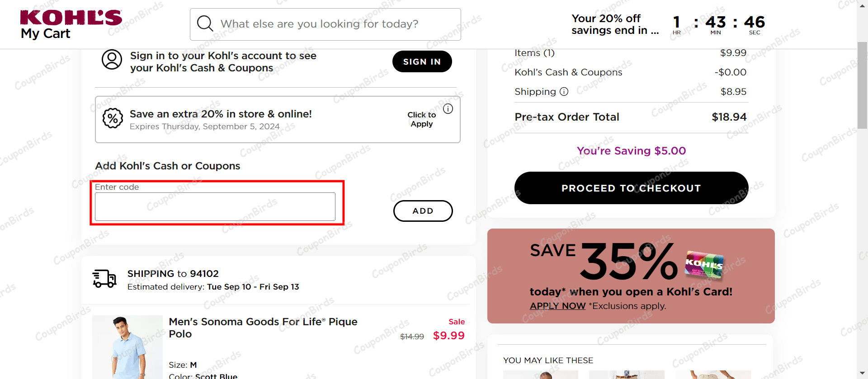Open the info icon on the 20% offer

coord(448,108)
